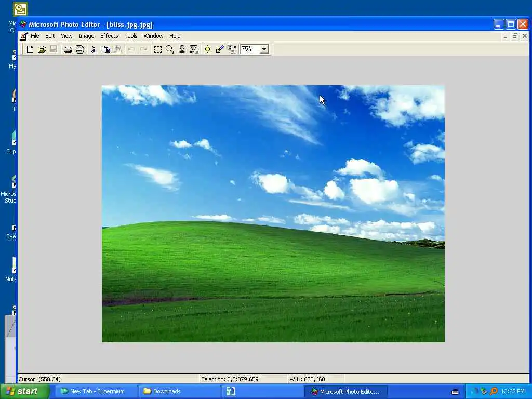532x399 pixels.
Task: Click the bliss.jpg image canvas
Action: pos(273,214)
